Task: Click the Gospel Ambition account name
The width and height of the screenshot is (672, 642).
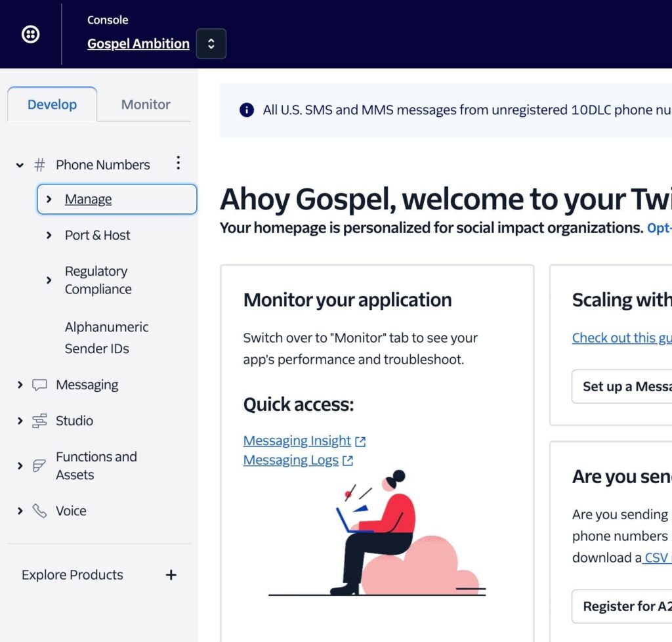Action: tap(138, 44)
